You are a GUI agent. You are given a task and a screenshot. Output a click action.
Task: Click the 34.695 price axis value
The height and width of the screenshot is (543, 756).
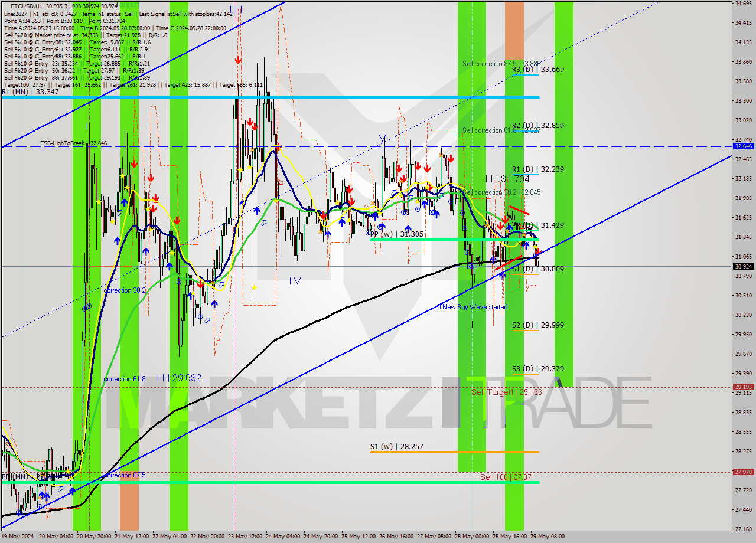tap(743, 4)
